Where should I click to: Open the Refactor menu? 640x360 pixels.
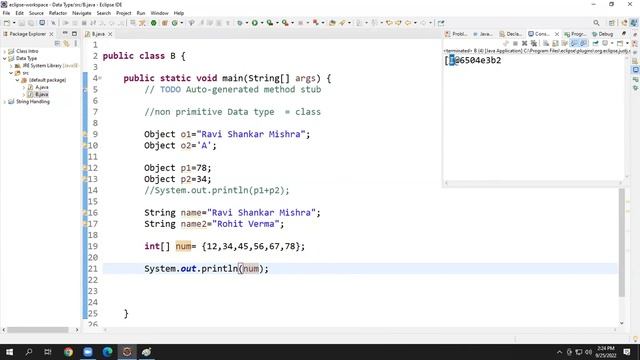point(58,13)
